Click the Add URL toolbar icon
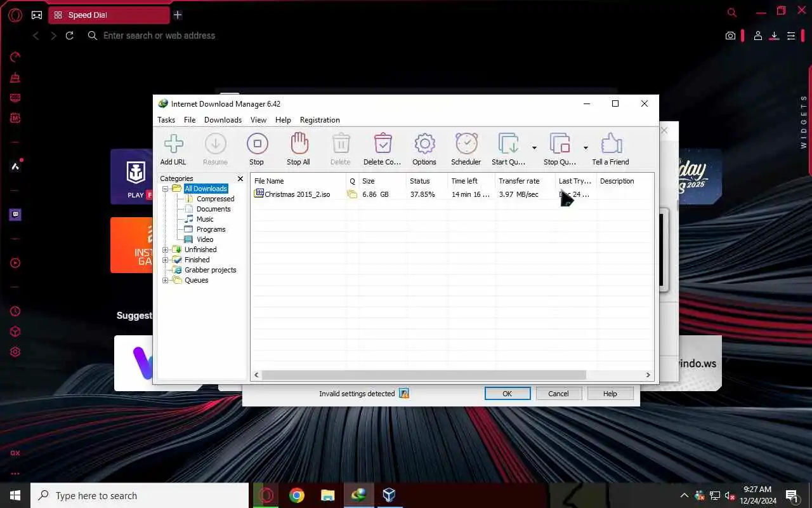Viewport: 812px width, 508px height. [173, 144]
